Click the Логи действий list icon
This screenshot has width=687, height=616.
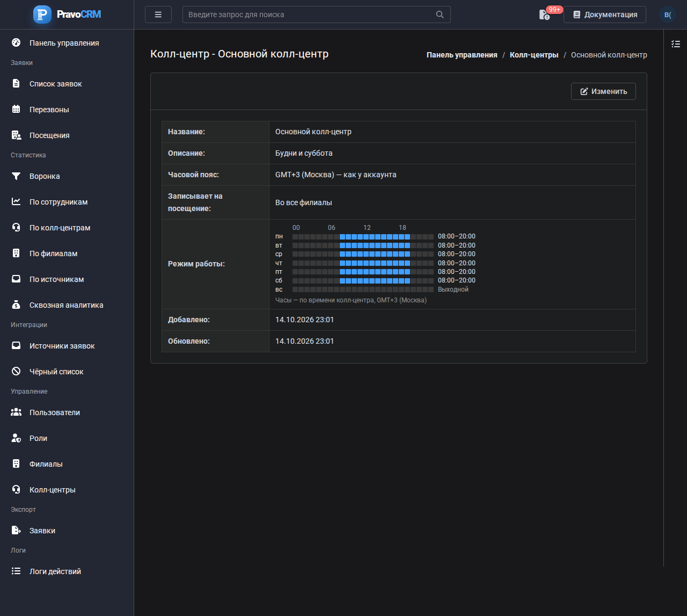(16, 571)
